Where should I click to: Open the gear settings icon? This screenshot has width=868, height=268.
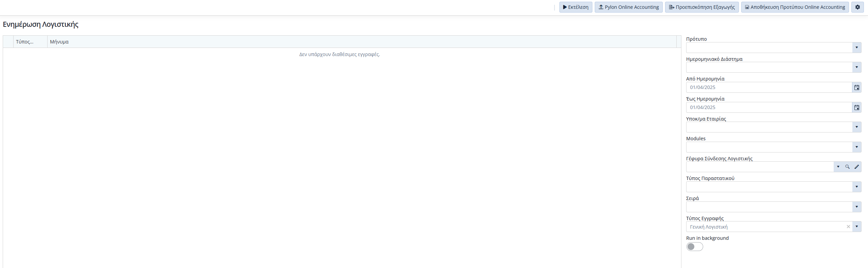click(x=857, y=7)
